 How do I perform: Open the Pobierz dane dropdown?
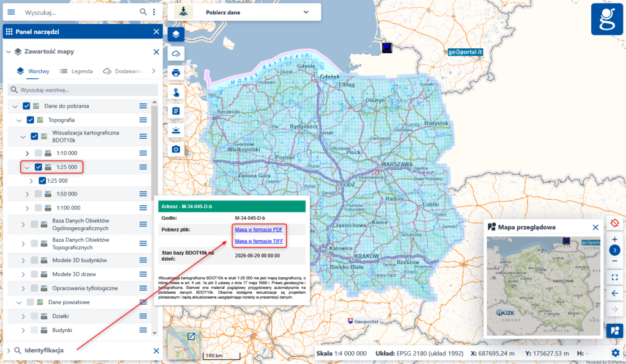(245, 12)
